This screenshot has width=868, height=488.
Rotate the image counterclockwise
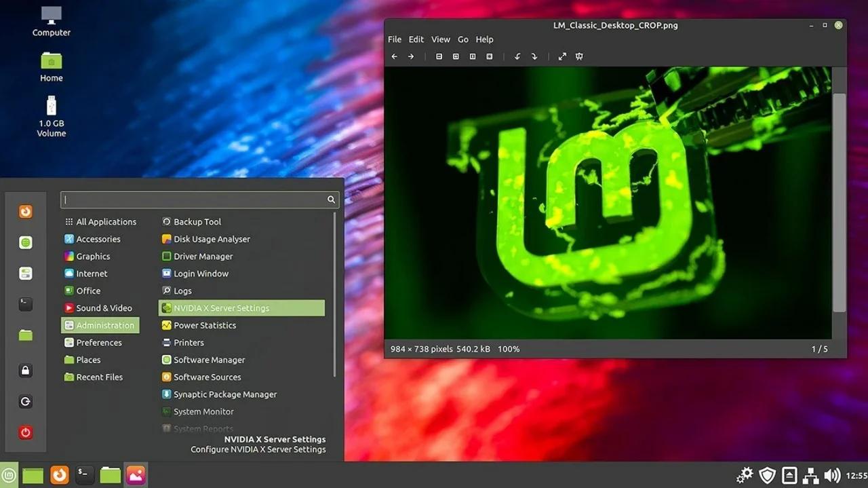coord(517,56)
